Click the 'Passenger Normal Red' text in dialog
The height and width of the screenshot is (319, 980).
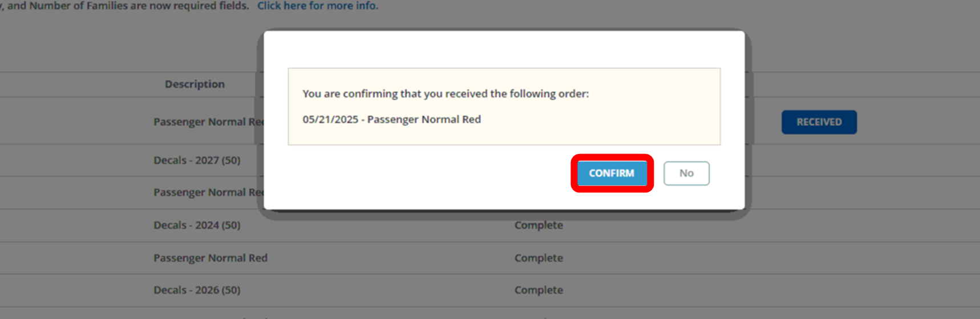(424, 119)
